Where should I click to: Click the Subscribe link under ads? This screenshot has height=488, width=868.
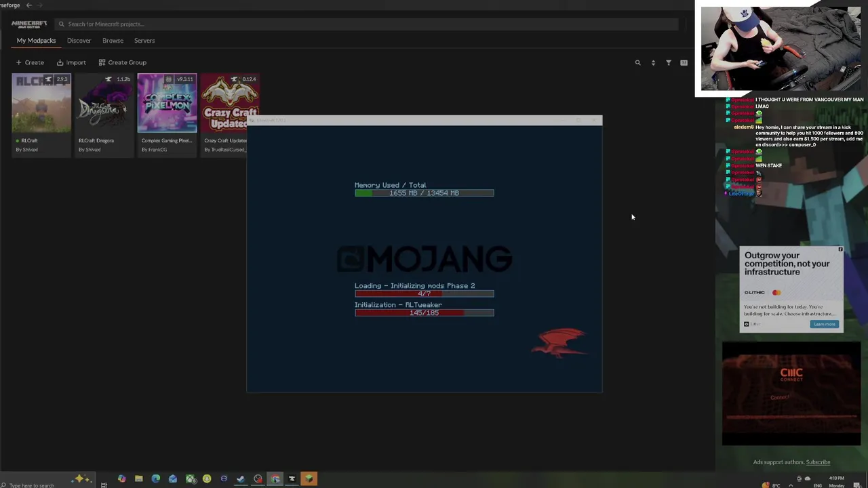pyautogui.click(x=818, y=462)
